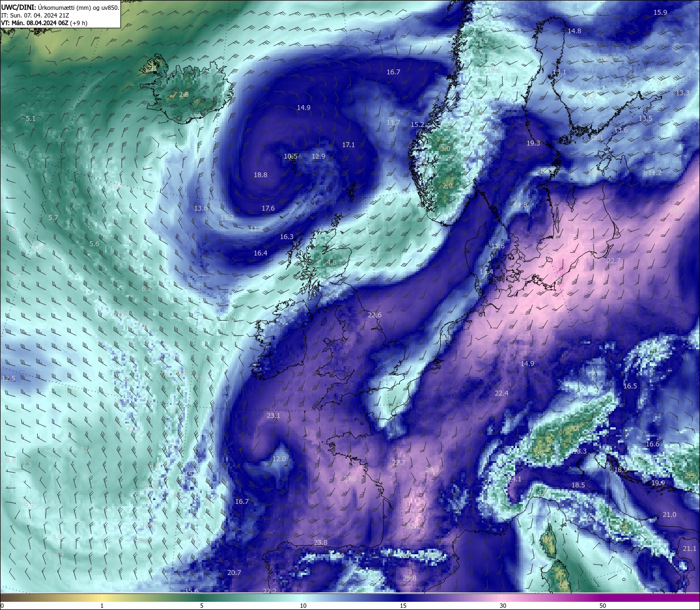700x610 pixels.
Task: Click the 23.8 value label on the map
Action: [320, 543]
